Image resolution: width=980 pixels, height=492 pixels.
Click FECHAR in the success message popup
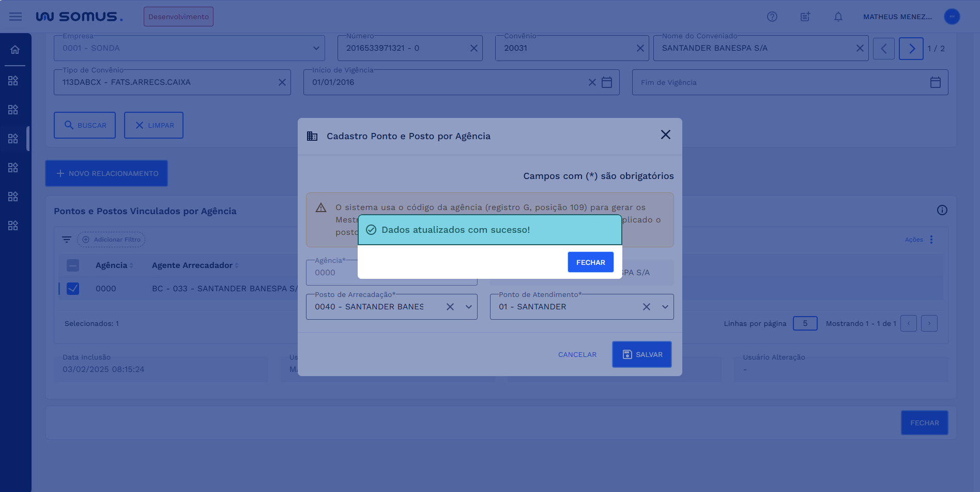[x=590, y=262]
